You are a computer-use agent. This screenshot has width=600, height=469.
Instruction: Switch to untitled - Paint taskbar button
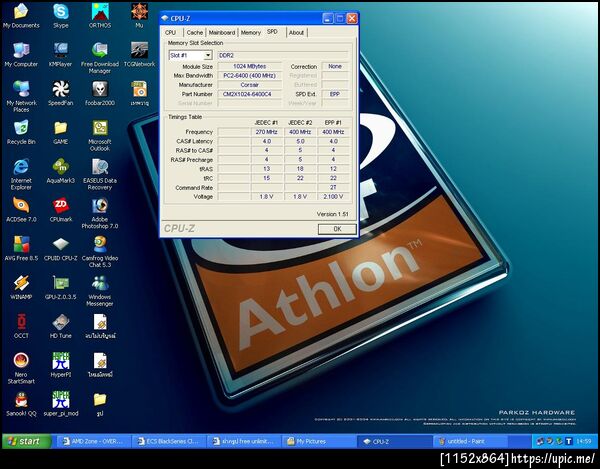(470, 441)
